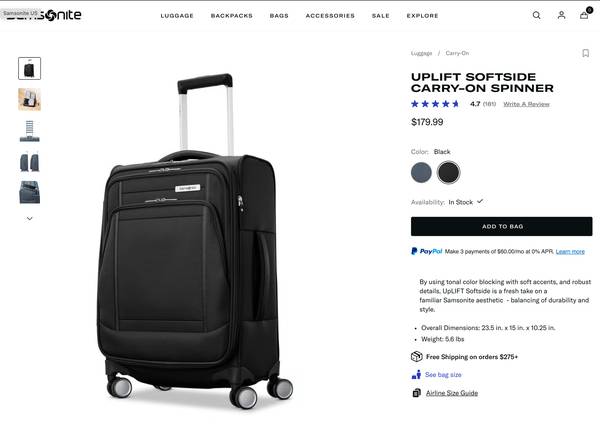Click the Airline Size Guide document icon

(416, 393)
